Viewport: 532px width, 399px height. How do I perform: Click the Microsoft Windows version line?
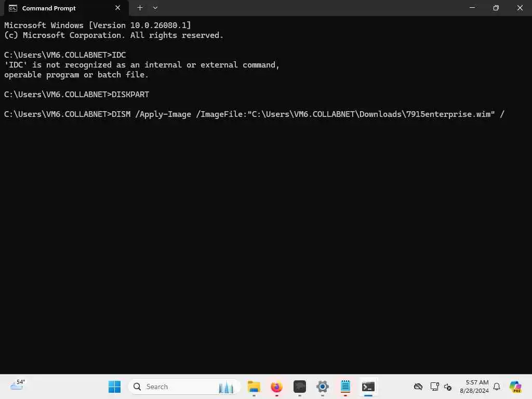[x=98, y=25]
